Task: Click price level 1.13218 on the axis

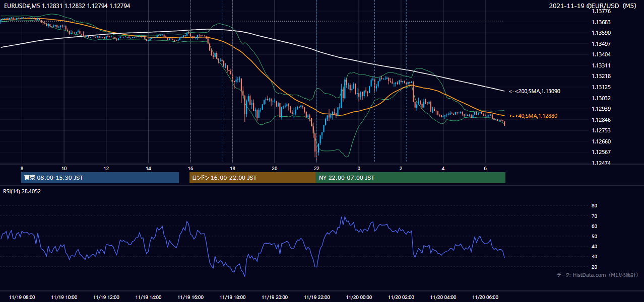Action: (x=601, y=76)
